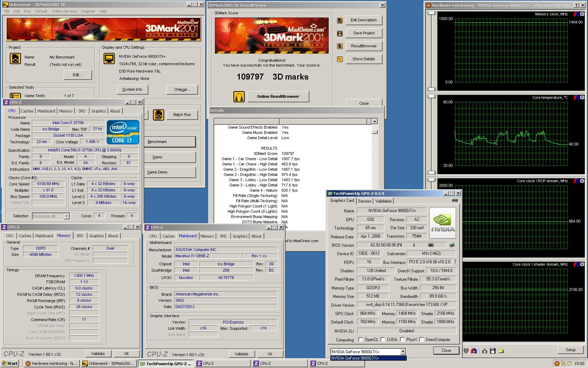588x368 pixels.
Task: Click the Core Speed value field in CPU-Z
Action: click(48, 184)
